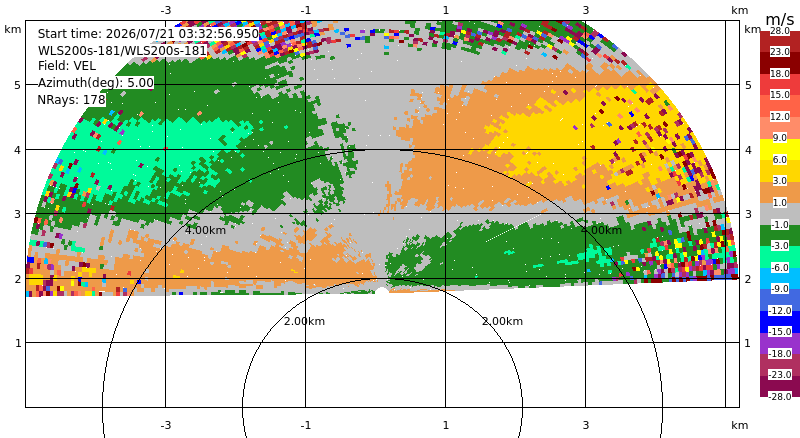Image resolution: width=800 pixels, height=438 pixels.
Task: Click the left 4.00km range ring label
Action: click(x=205, y=230)
